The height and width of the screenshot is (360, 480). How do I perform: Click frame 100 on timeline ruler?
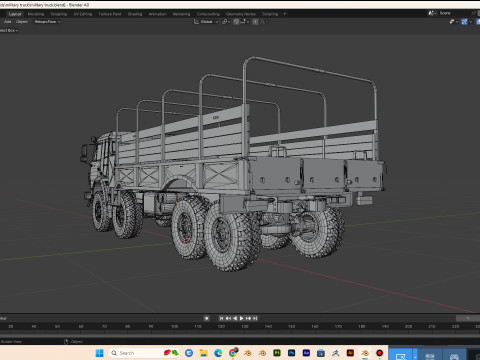pyautogui.click(x=174, y=326)
